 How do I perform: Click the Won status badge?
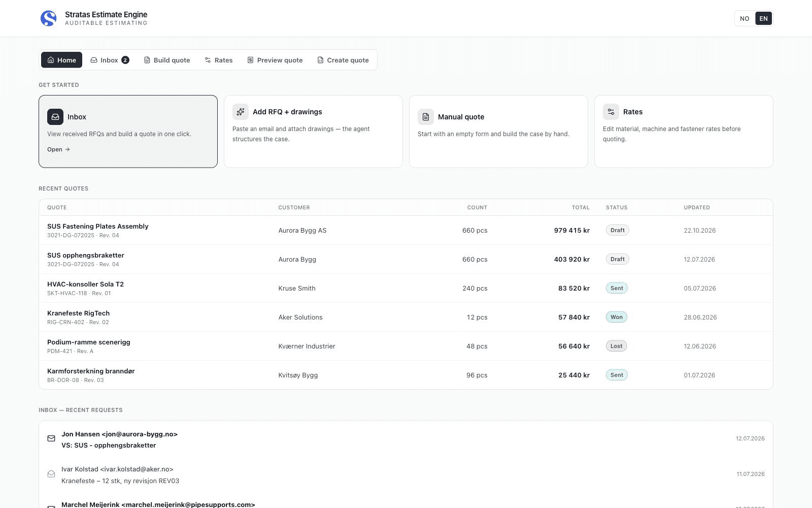click(617, 317)
